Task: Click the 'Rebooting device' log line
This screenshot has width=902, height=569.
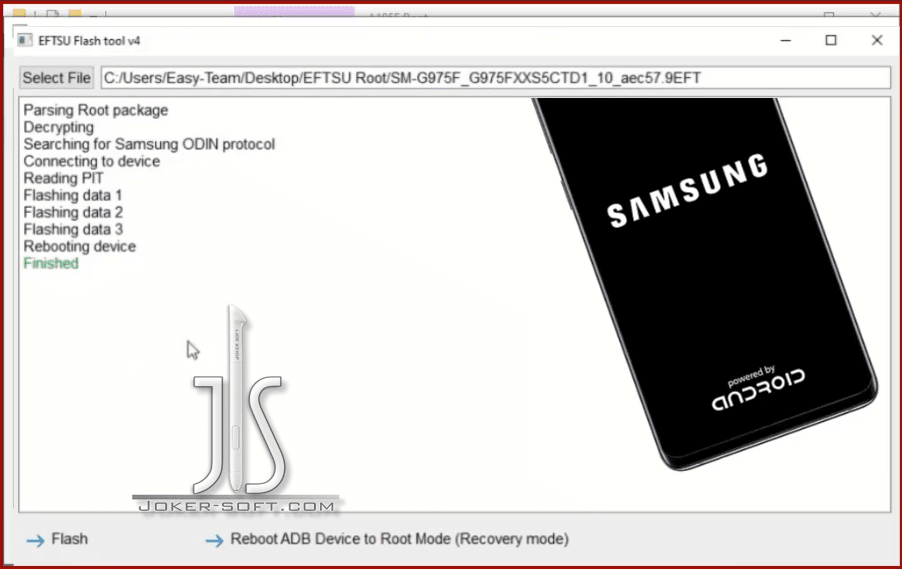Action: point(79,246)
